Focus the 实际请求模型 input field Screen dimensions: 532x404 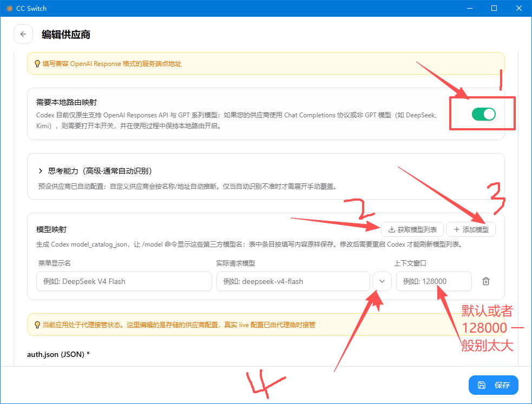tap(293, 281)
